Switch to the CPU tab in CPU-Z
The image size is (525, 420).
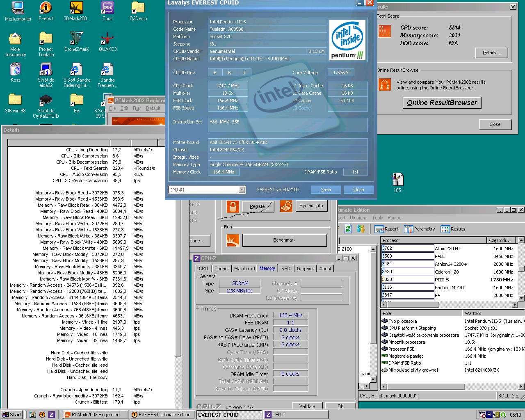point(203,269)
